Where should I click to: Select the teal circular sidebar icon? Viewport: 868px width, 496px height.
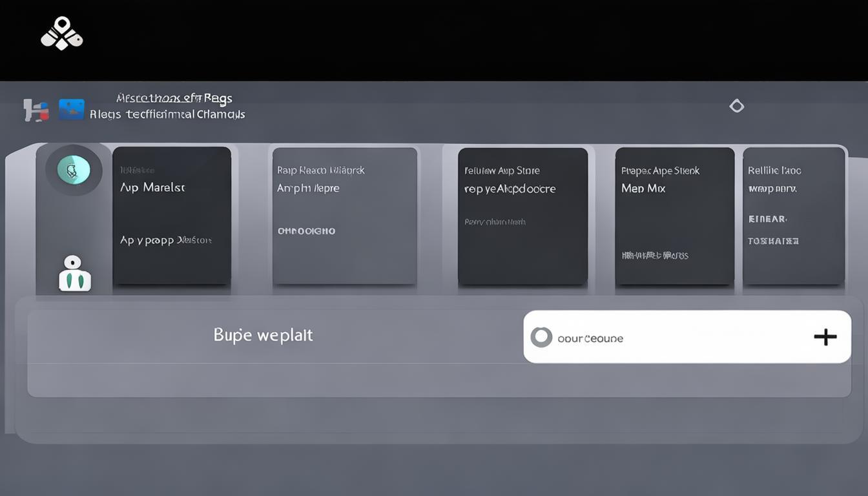coord(74,170)
